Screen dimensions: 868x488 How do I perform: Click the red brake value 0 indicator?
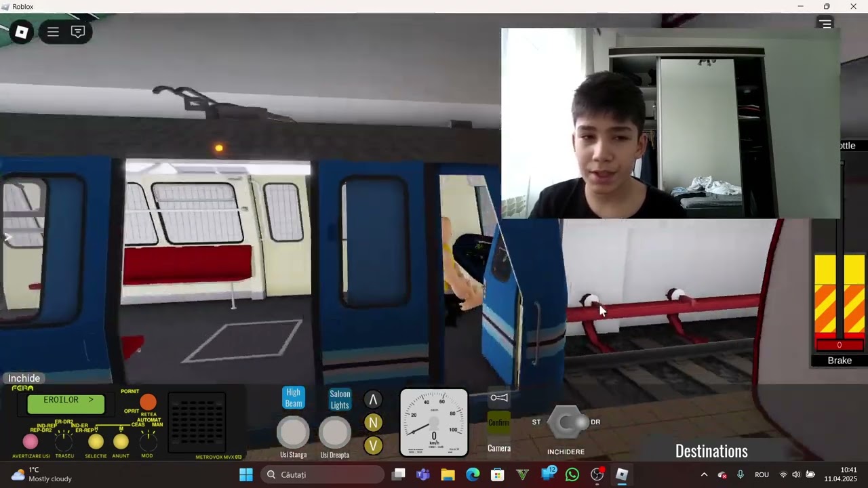tap(840, 345)
